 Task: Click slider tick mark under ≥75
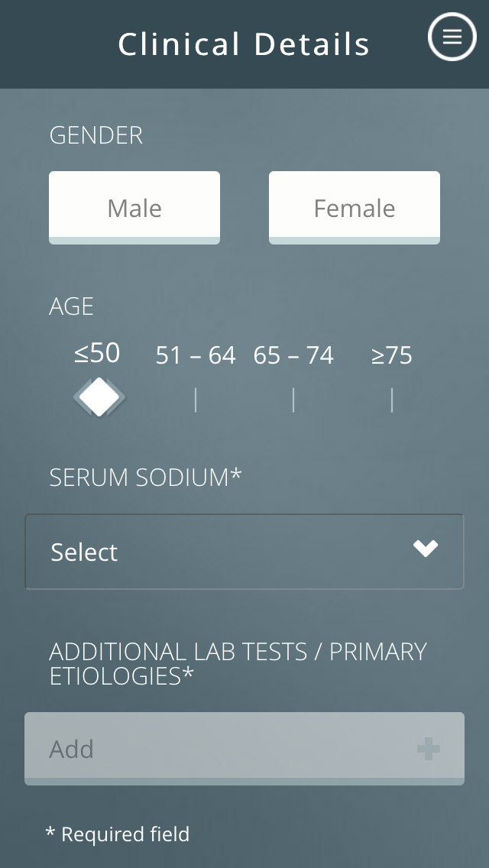(392, 400)
